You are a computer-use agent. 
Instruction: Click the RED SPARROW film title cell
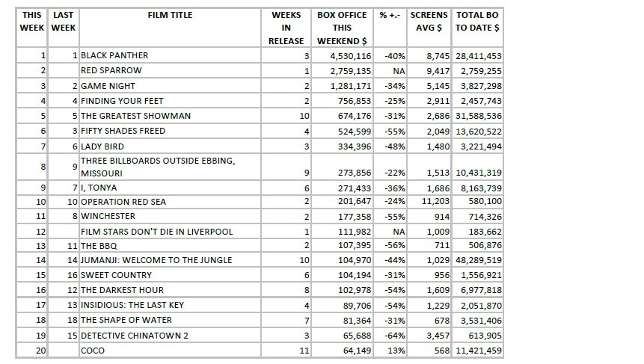pos(111,70)
